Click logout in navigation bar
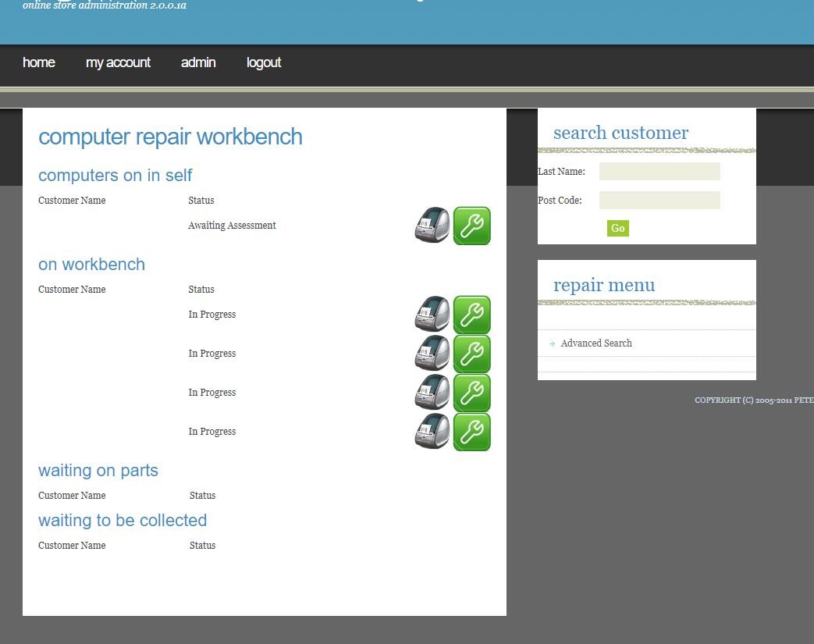This screenshot has width=814, height=644. tap(264, 62)
